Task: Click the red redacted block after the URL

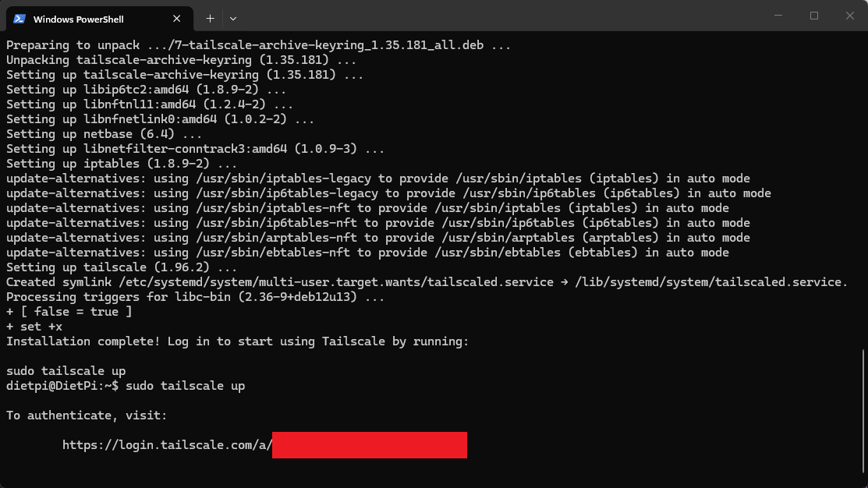Action: (x=370, y=445)
